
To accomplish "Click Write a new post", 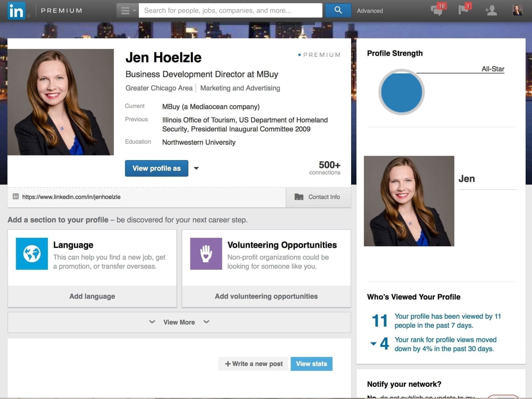I will click(254, 364).
